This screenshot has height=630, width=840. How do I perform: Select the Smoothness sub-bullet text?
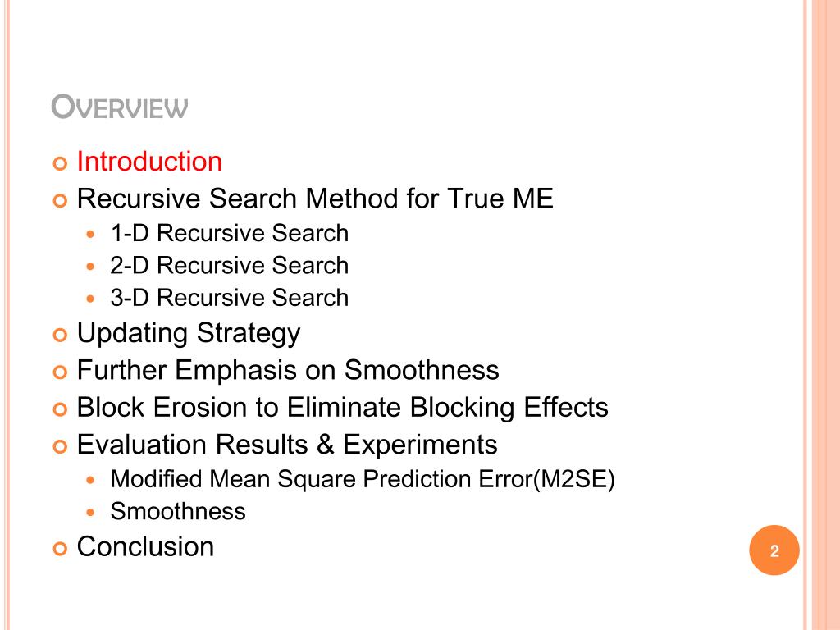178,511
